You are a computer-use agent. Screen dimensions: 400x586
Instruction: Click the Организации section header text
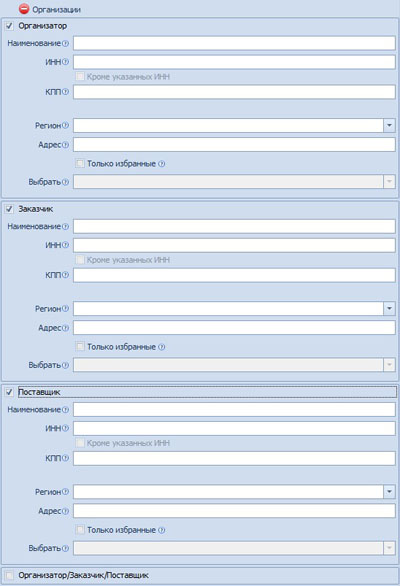pyautogui.click(x=56, y=10)
